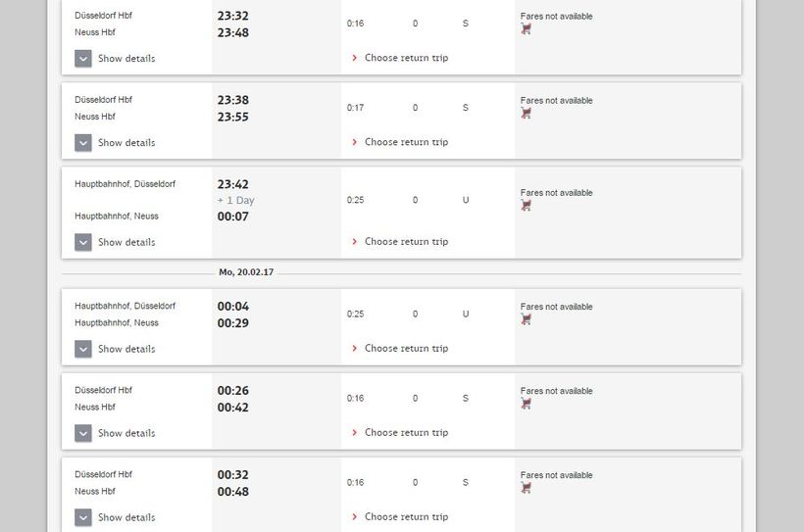Screen dimensions: 804x532
Task: Click cart icon for 00:26 departure
Action: pos(527,404)
